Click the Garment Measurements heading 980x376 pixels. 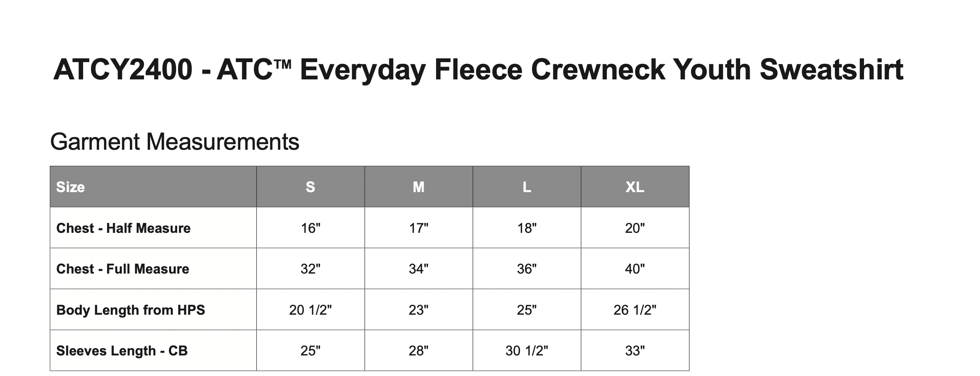pos(174,142)
